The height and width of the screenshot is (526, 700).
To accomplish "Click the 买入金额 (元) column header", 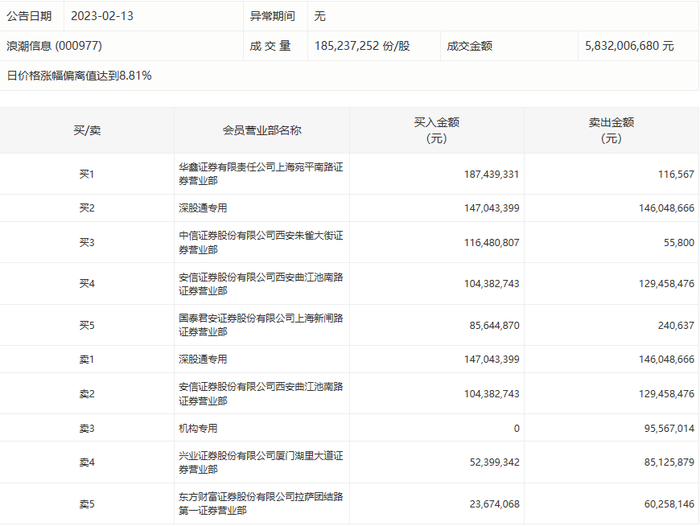I will click(x=437, y=130).
